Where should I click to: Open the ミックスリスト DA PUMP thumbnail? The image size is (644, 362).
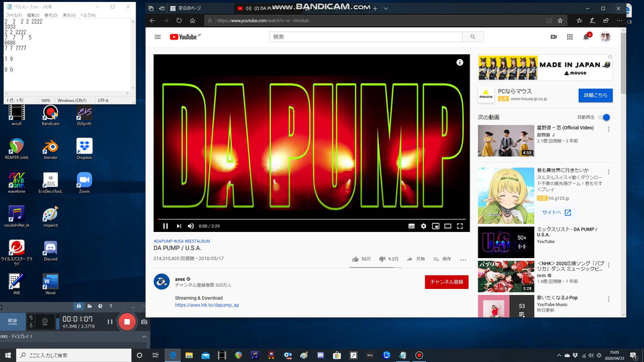[x=506, y=242]
